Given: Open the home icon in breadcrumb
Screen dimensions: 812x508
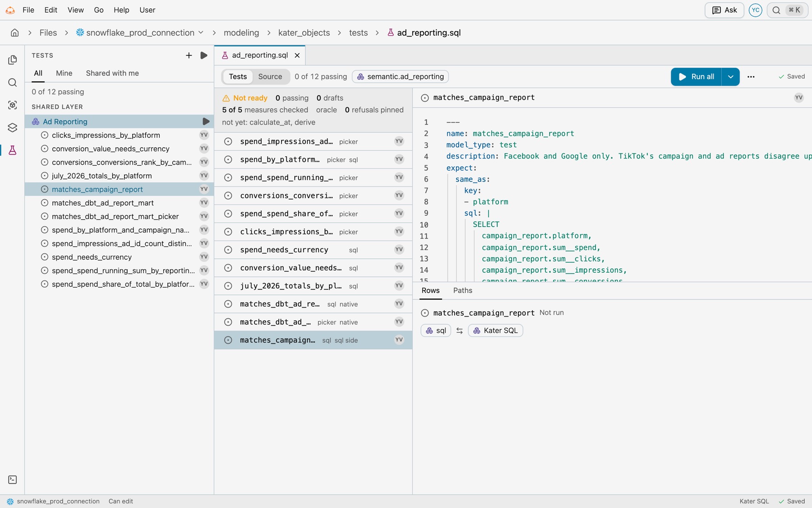Looking at the screenshot, I should coord(14,33).
